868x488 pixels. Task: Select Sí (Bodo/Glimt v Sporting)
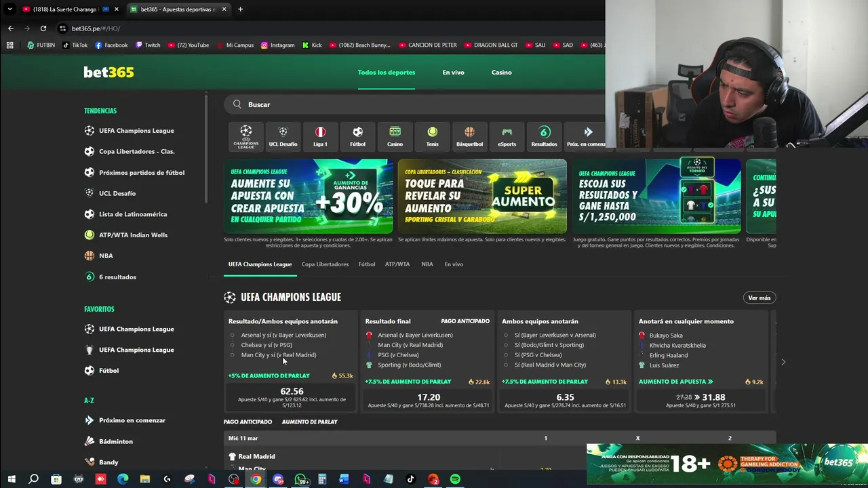point(549,345)
